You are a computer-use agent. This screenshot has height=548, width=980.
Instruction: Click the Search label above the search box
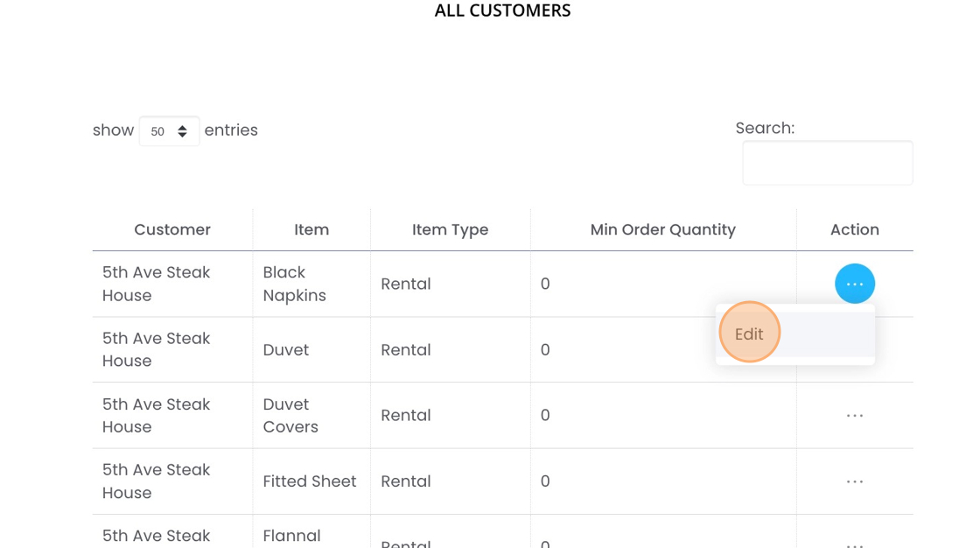[x=765, y=128]
